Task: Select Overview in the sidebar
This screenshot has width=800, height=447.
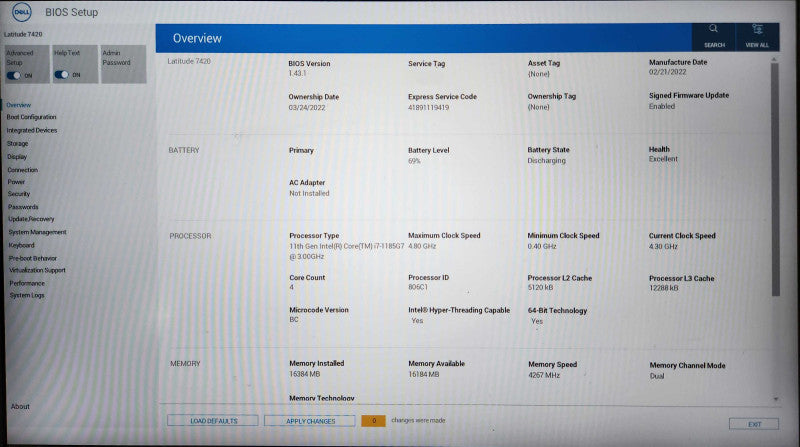Action: click(x=19, y=105)
